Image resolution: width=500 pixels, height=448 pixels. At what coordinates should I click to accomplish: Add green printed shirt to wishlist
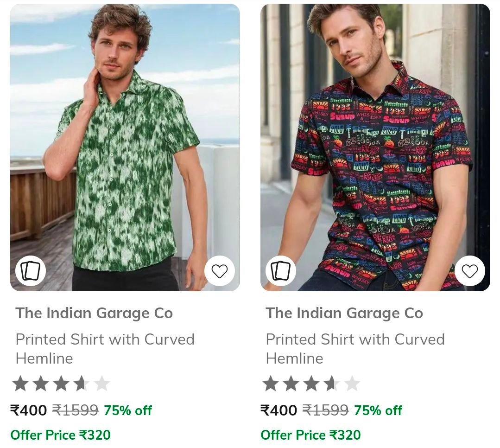pyautogui.click(x=219, y=271)
